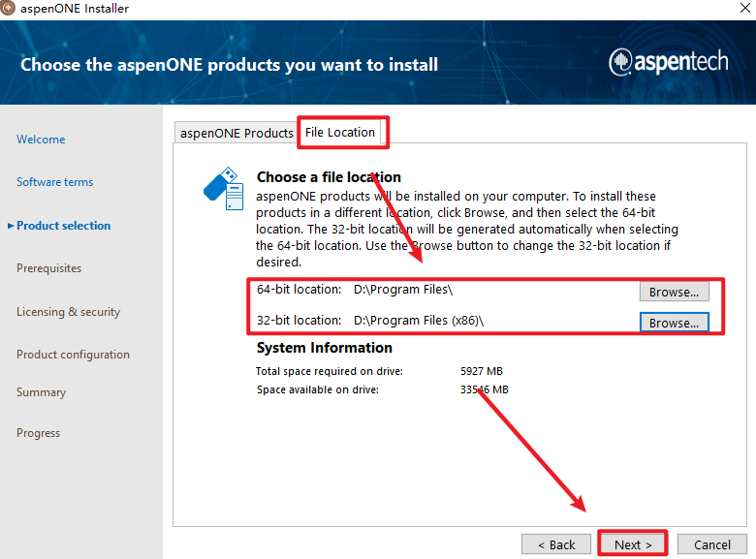Switch to the aspenONE Products tab

(236, 133)
